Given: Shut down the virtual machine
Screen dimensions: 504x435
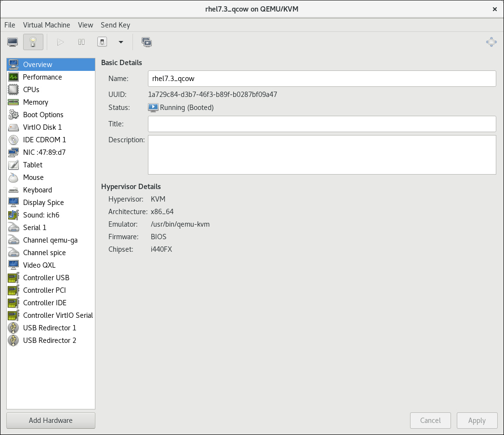Looking at the screenshot, I should pos(102,42).
